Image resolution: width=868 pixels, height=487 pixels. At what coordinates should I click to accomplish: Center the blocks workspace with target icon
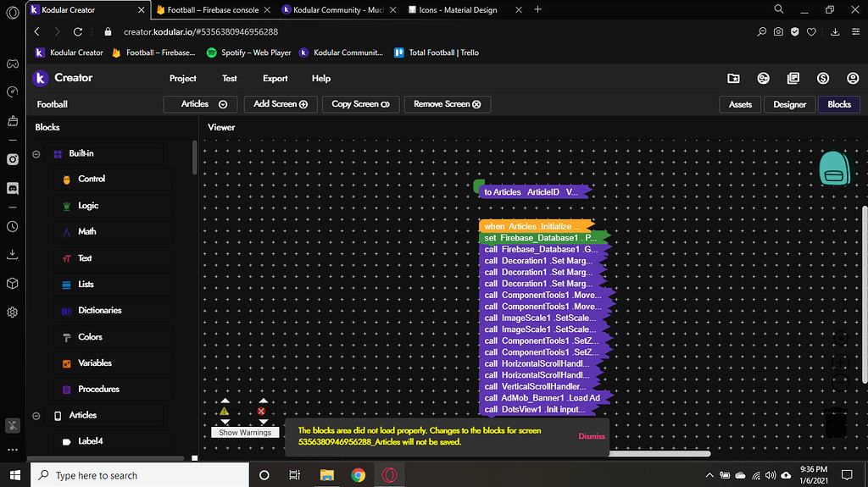pos(841,338)
